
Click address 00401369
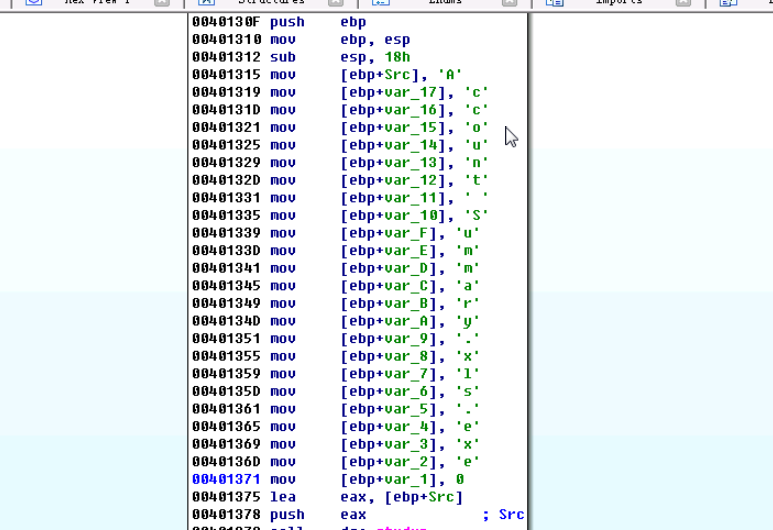(226, 445)
